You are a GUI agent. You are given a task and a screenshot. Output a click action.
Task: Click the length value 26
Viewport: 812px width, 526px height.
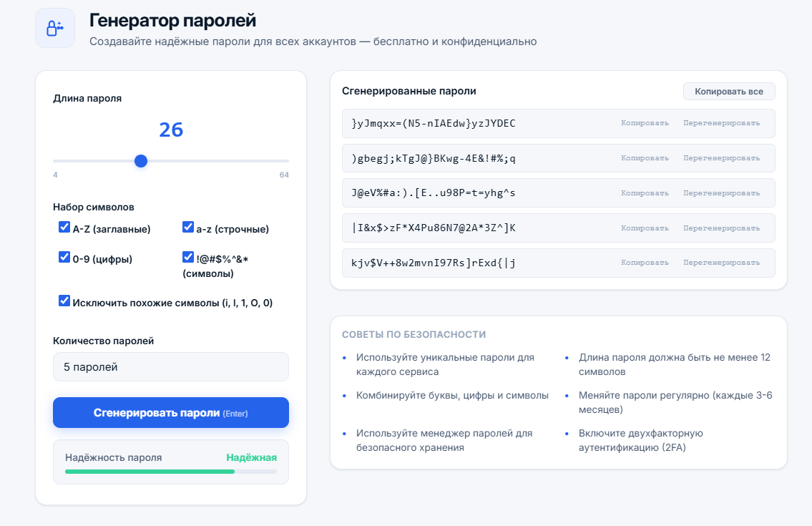point(171,130)
